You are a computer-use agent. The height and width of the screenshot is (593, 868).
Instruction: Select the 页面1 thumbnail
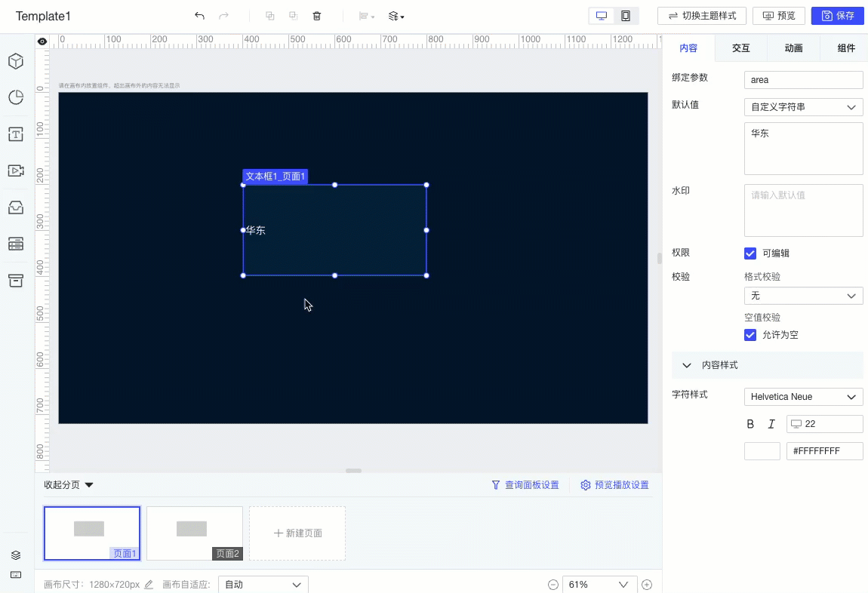point(92,533)
